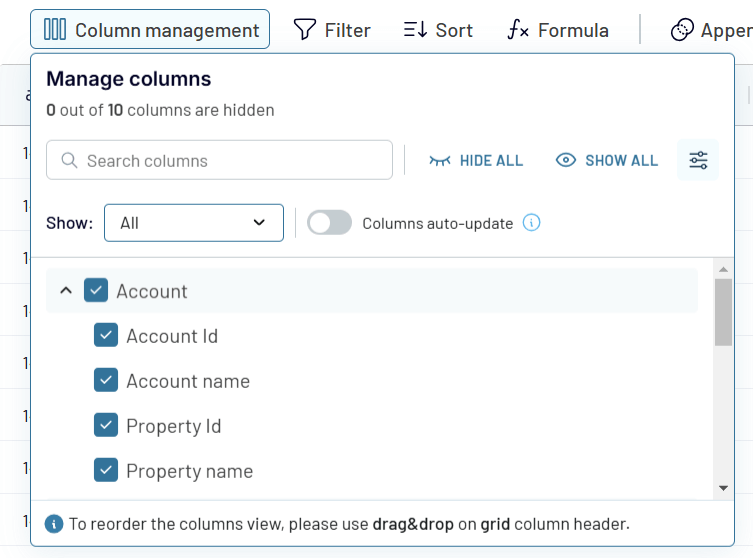Open the Column management panel button

click(x=150, y=29)
